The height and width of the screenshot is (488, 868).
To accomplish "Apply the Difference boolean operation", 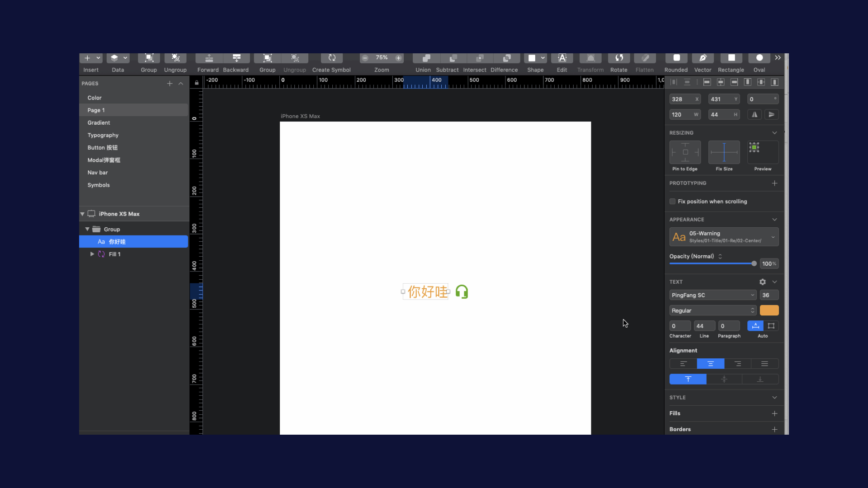I will [x=507, y=58].
